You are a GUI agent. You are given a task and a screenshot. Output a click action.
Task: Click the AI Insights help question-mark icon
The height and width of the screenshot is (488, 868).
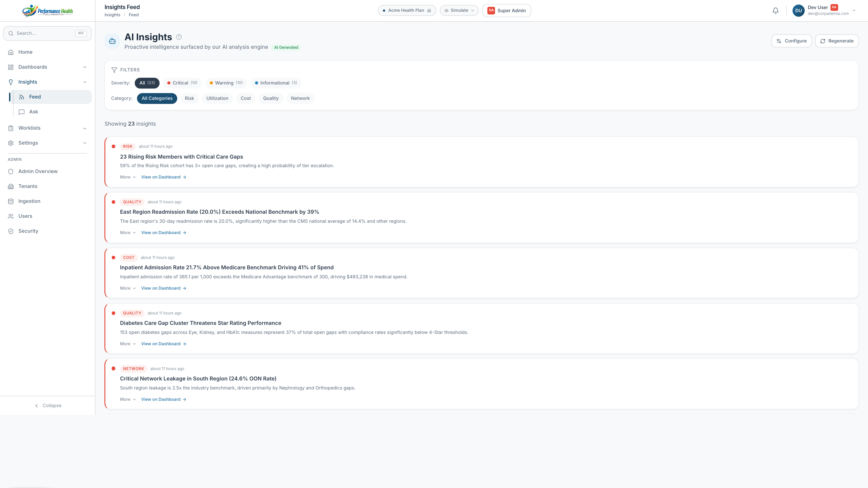click(x=179, y=37)
